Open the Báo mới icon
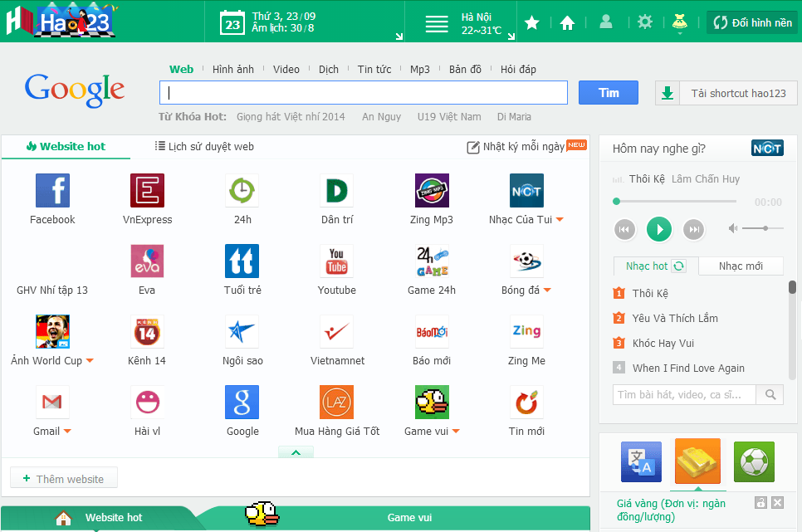This screenshot has width=802, height=532. click(x=432, y=331)
